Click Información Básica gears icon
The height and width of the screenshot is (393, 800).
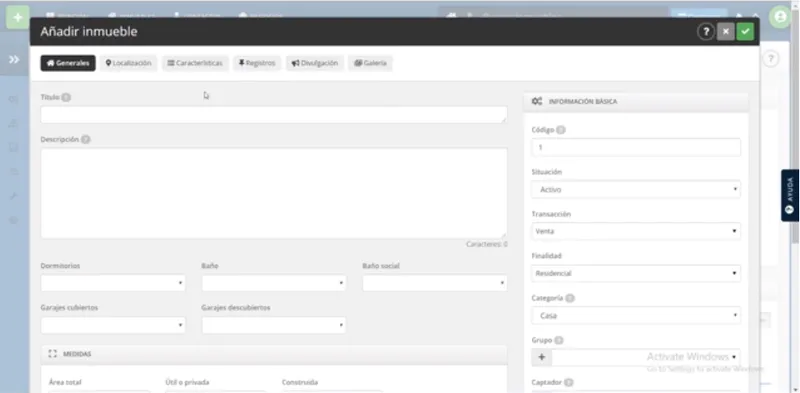click(537, 102)
